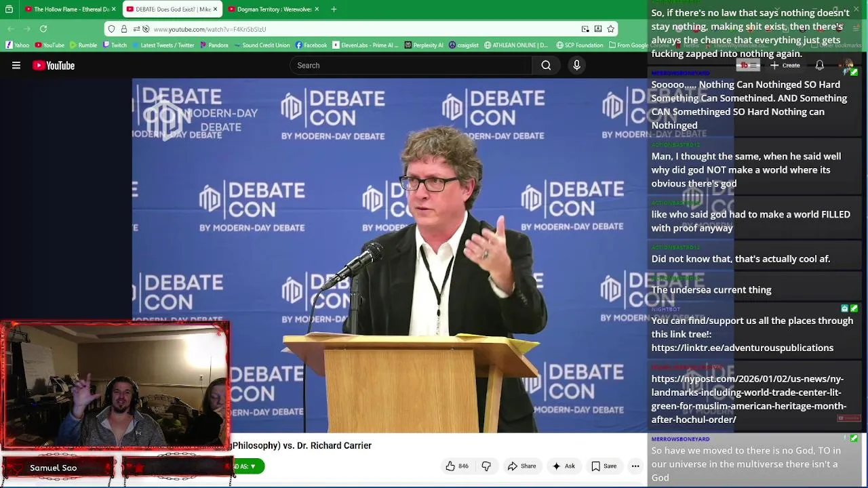Open the craigslist bookmark

pos(464,45)
